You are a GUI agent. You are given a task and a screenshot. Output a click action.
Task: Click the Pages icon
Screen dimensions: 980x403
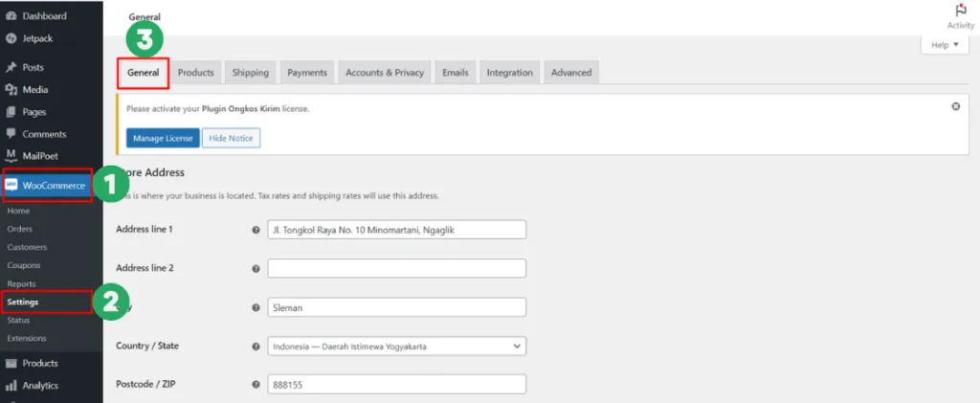10,112
